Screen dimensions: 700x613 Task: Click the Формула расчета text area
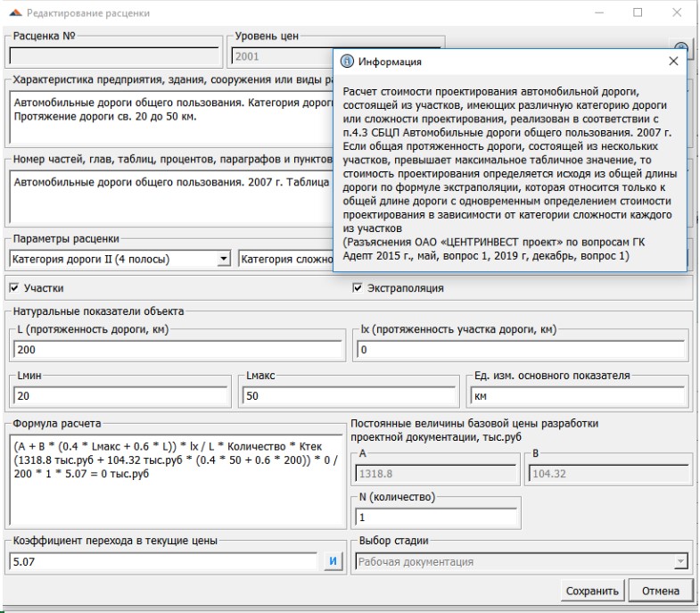[x=176, y=480]
